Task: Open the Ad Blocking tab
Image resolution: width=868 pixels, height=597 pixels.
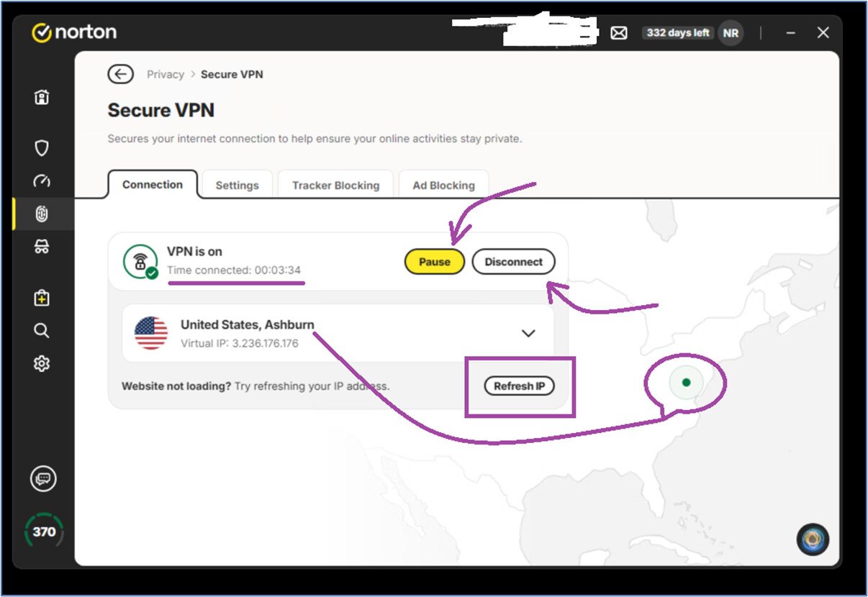Action: (x=443, y=185)
